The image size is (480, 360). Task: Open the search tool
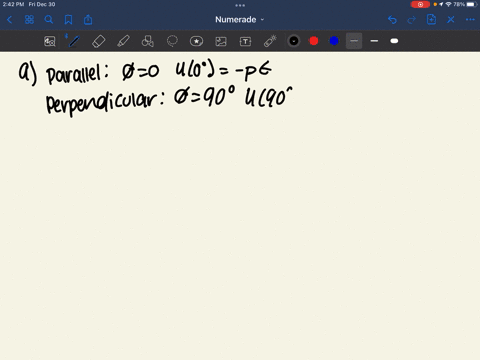(x=49, y=20)
